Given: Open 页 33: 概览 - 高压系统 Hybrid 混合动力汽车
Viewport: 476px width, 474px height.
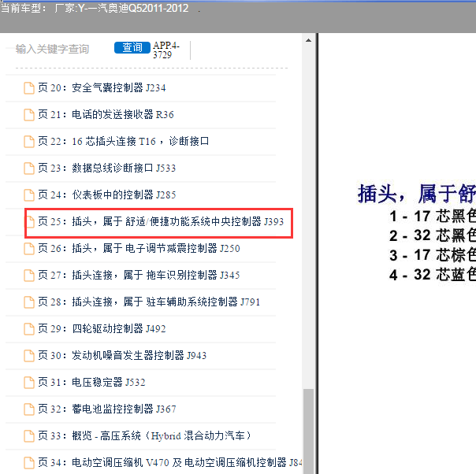Looking at the screenshot, I should (145, 435).
